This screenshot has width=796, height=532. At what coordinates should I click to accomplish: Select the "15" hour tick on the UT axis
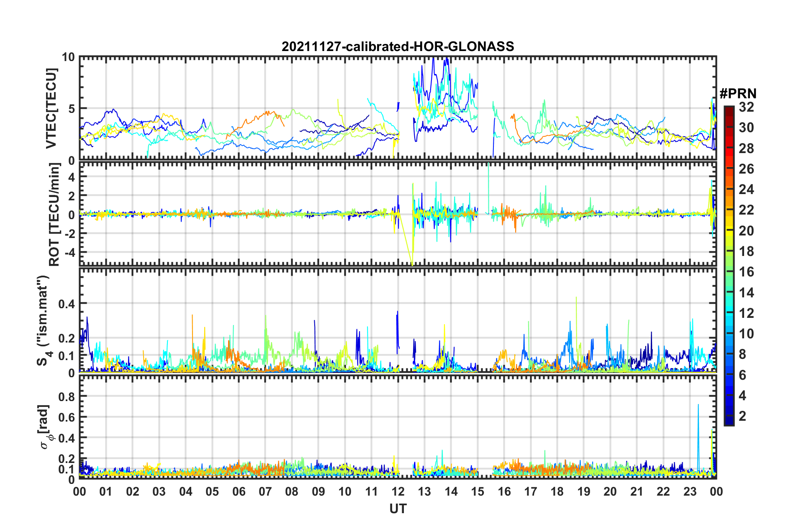point(478,491)
